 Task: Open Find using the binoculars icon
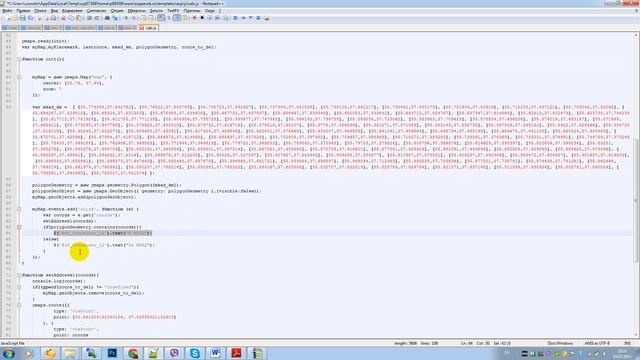[x=107, y=18]
